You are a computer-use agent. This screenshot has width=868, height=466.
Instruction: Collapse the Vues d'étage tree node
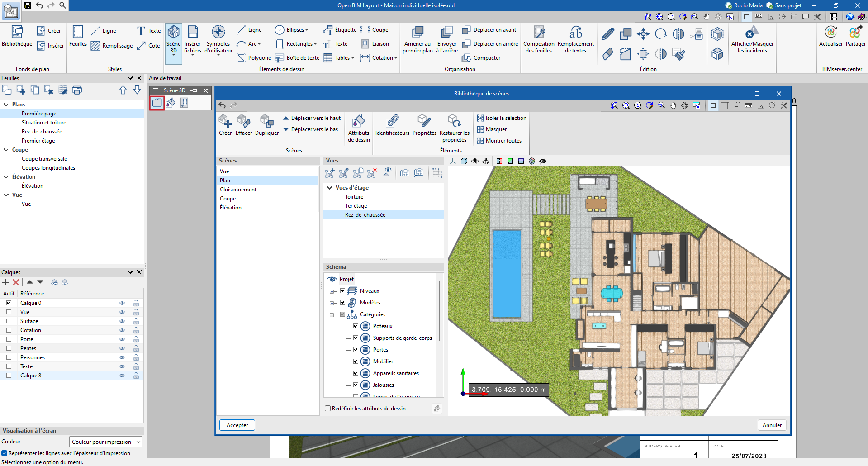point(330,188)
